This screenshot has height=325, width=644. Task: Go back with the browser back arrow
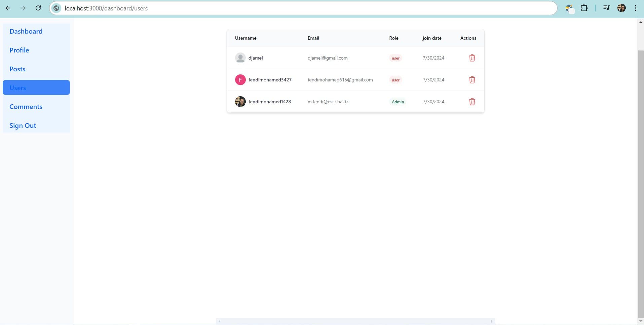[8, 8]
